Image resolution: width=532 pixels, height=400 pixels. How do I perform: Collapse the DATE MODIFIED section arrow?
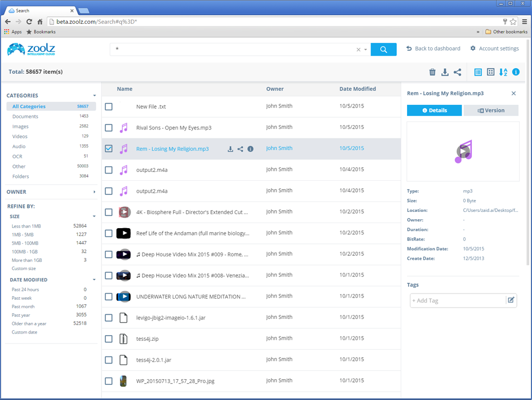coord(94,280)
